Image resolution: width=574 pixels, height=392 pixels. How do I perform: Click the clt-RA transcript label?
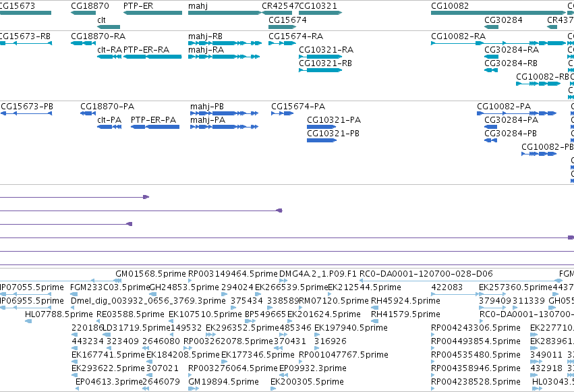[110, 50]
